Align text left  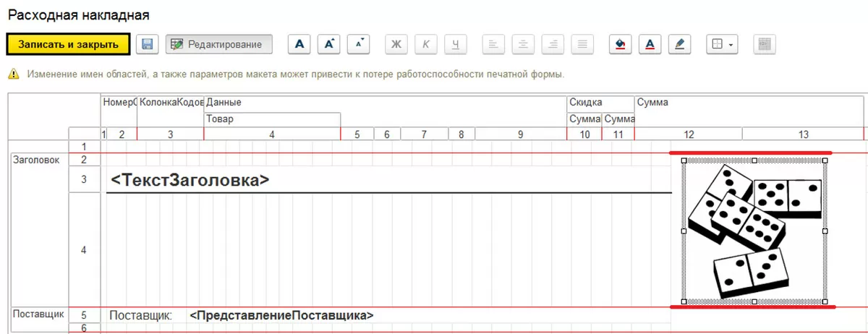point(493,44)
